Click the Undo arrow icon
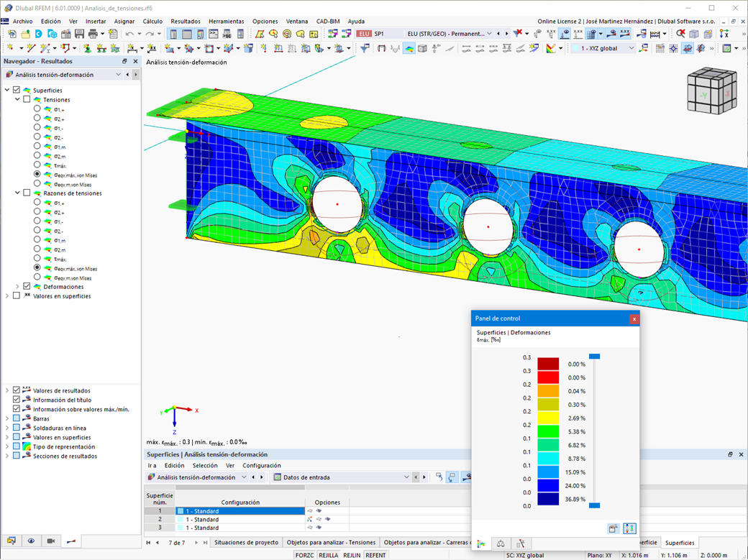748x560 pixels. pos(129,34)
